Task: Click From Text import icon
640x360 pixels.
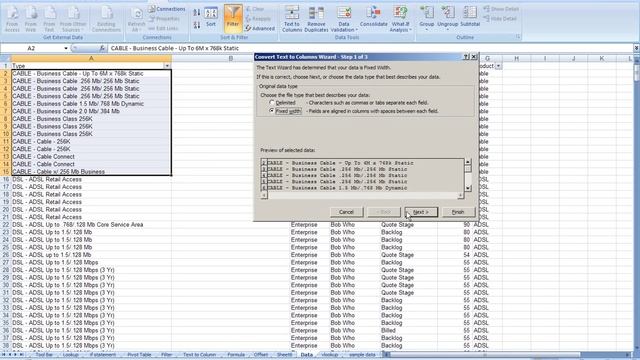Action: click(49, 19)
